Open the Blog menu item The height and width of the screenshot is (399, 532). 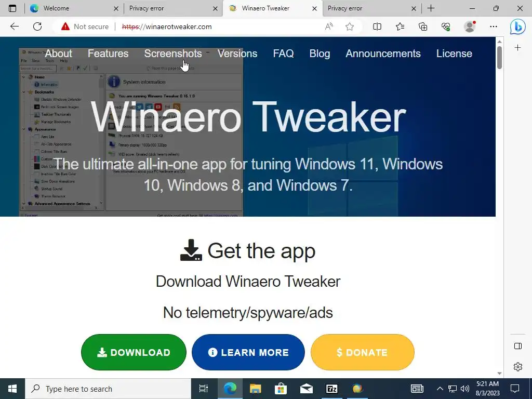[320, 54]
